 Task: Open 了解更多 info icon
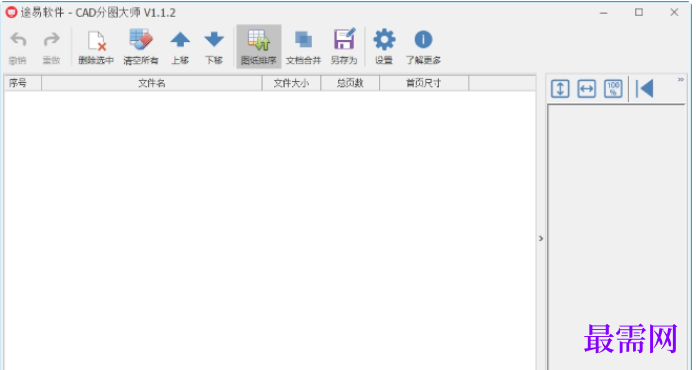[423, 47]
